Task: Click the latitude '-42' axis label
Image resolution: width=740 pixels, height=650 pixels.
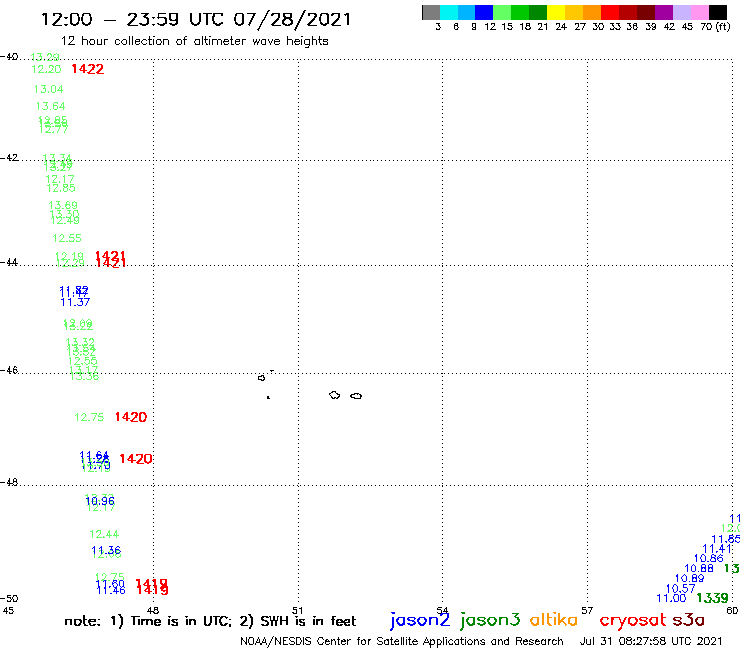Action: (9, 157)
